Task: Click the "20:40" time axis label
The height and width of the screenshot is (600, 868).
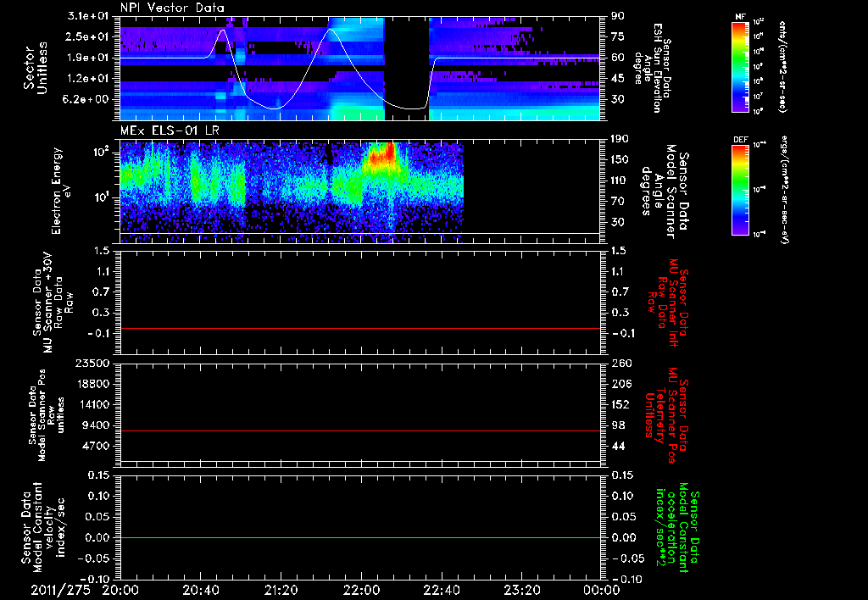Action: click(201, 590)
